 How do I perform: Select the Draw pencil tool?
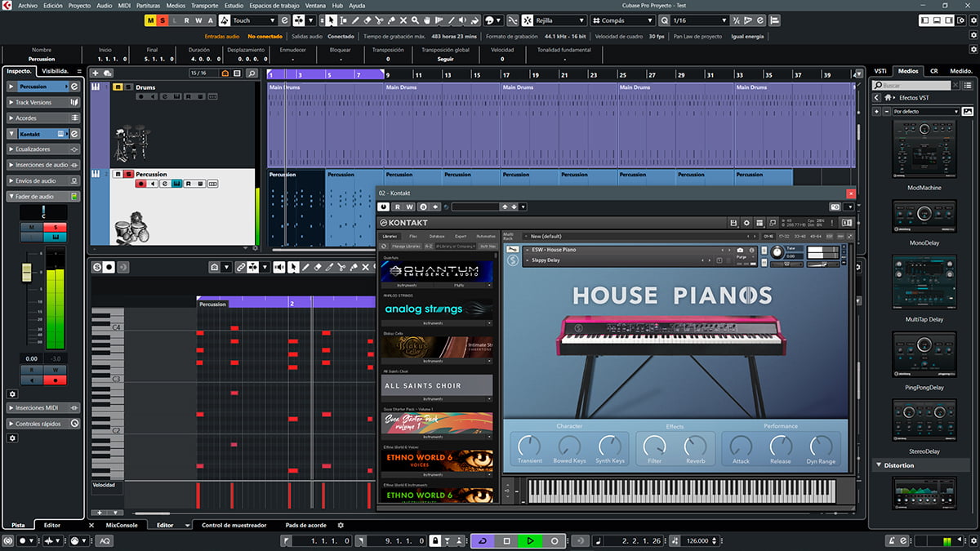click(x=355, y=20)
